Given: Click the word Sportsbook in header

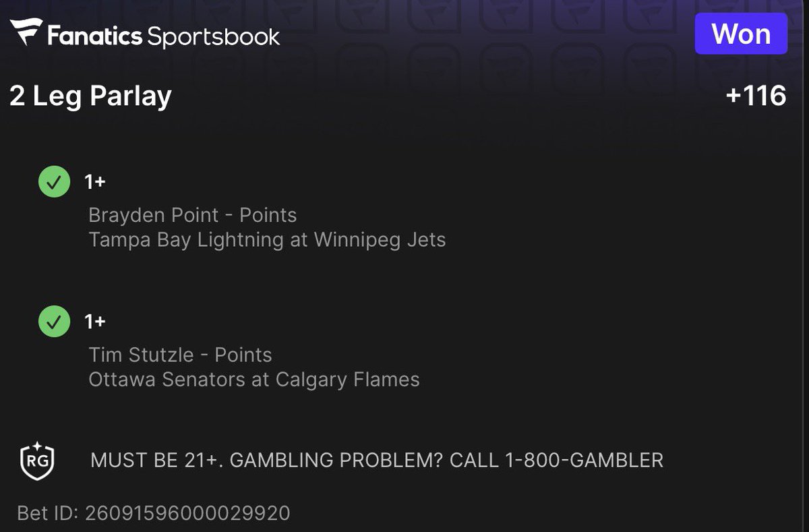Looking at the screenshot, I should click(214, 36).
